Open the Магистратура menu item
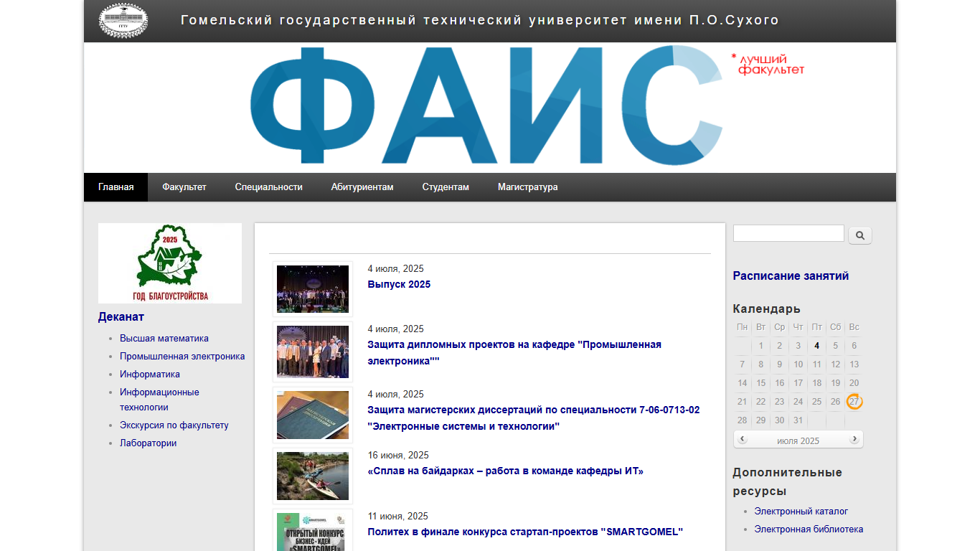 click(527, 187)
